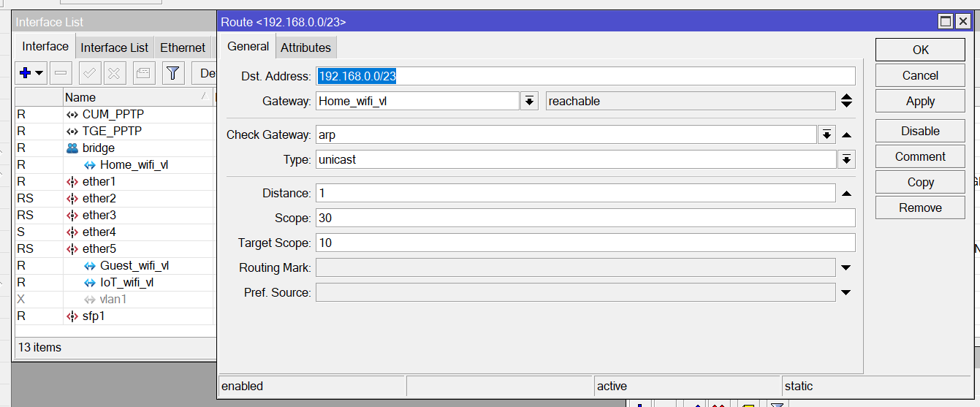Click the disable X icon in Interface List
Screen dimensions: 980x407
pos(115,73)
